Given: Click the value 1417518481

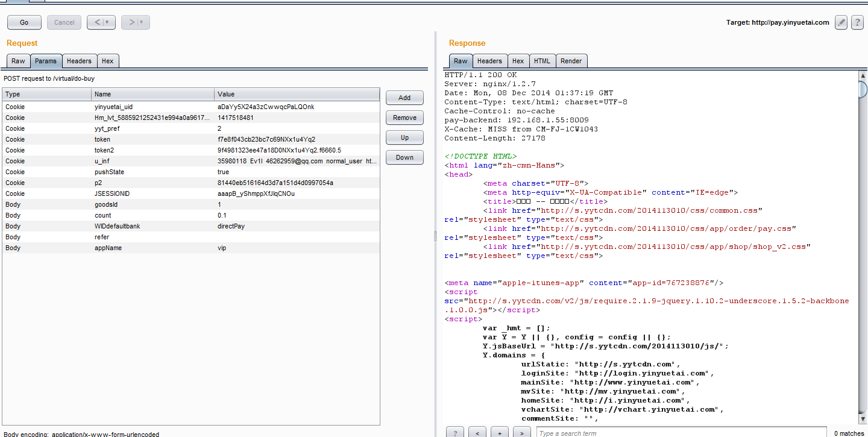Looking at the screenshot, I should 236,118.
